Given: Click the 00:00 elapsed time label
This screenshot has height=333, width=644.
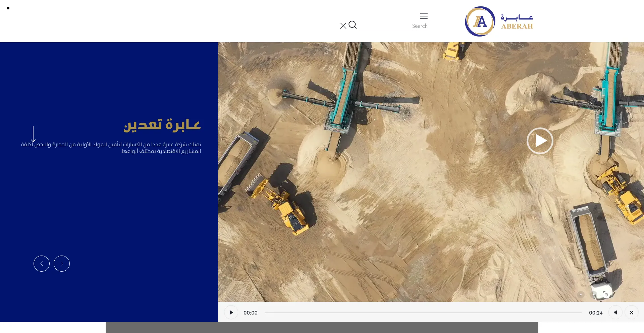Looking at the screenshot, I should click(x=251, y=313).
